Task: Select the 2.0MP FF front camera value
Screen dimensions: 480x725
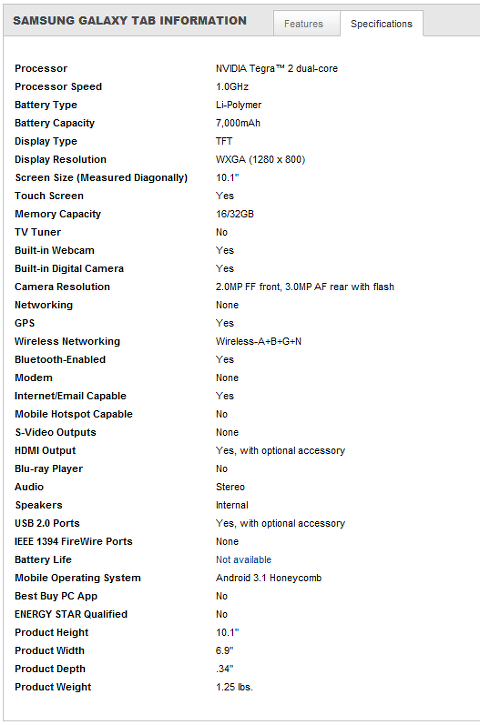Action: pos(305,287)
